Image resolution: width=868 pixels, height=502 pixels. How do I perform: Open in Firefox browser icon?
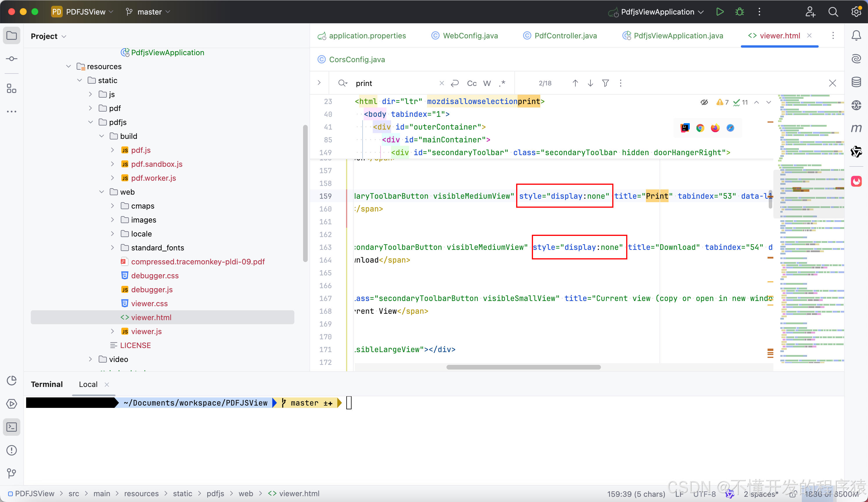click(x=715, y=128)
